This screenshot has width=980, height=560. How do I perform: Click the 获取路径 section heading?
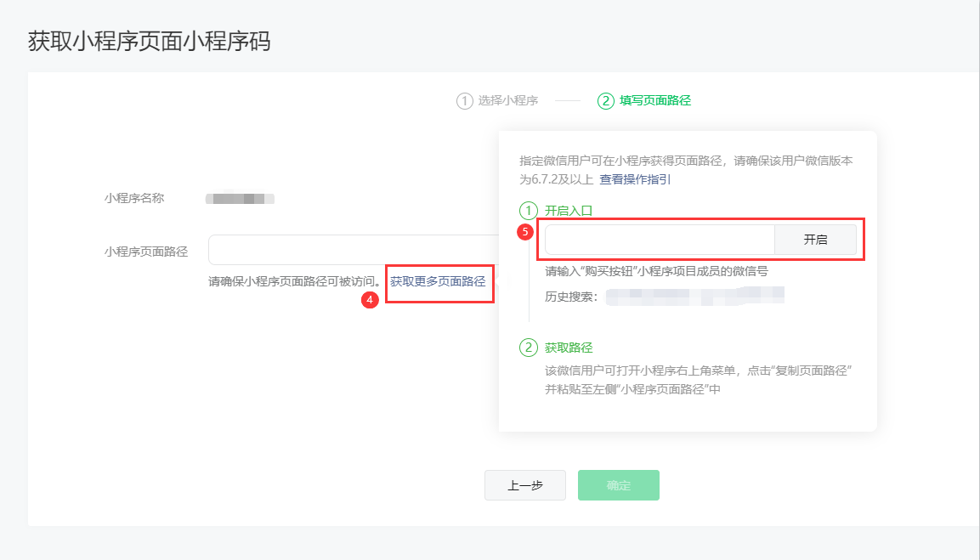(568, 348)
